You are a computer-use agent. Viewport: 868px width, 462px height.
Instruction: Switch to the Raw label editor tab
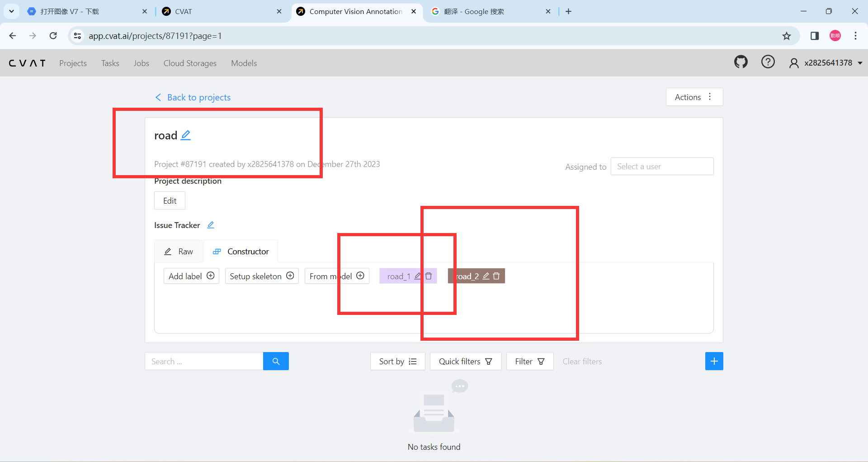[x=179, y=251]
